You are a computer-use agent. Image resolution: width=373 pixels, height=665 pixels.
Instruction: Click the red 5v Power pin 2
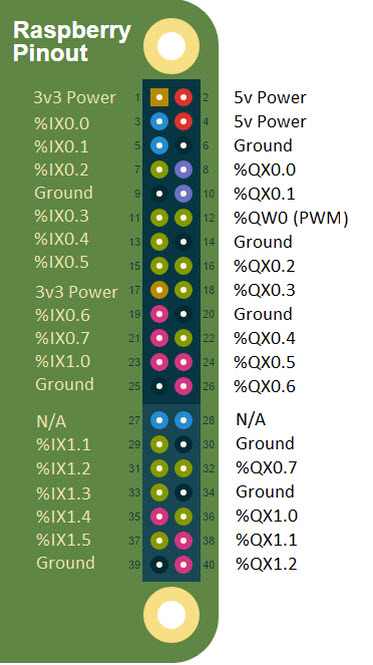(183, 98)
